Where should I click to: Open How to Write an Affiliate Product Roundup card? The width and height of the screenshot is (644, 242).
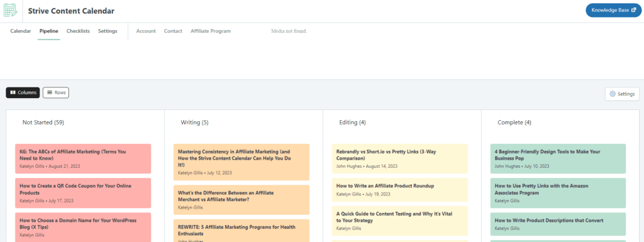400,190
